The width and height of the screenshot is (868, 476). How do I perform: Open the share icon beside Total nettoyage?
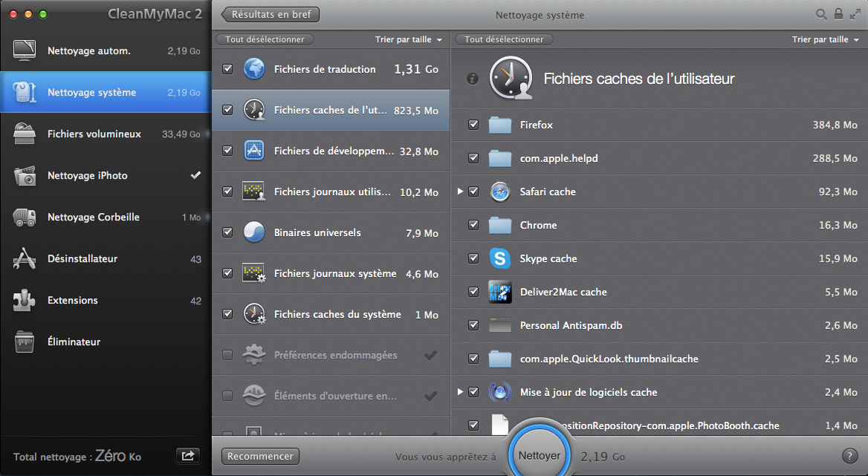(188, 455)
